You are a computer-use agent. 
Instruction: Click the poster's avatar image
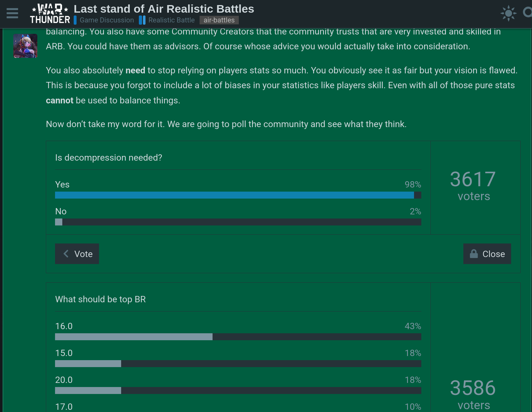[x=25, y=46]
